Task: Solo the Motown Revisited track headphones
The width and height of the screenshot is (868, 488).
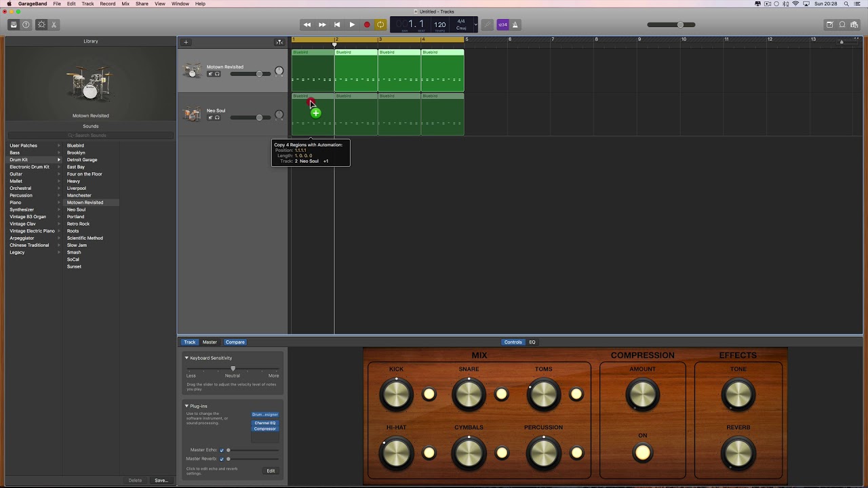Action: coord(217,74)
